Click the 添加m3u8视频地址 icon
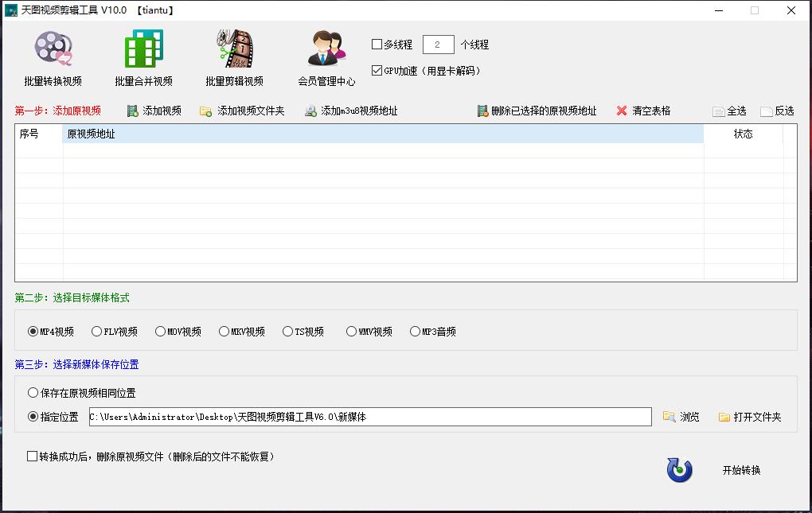The width and height of the screenshot is (812, 513). (x=309, y=111)
